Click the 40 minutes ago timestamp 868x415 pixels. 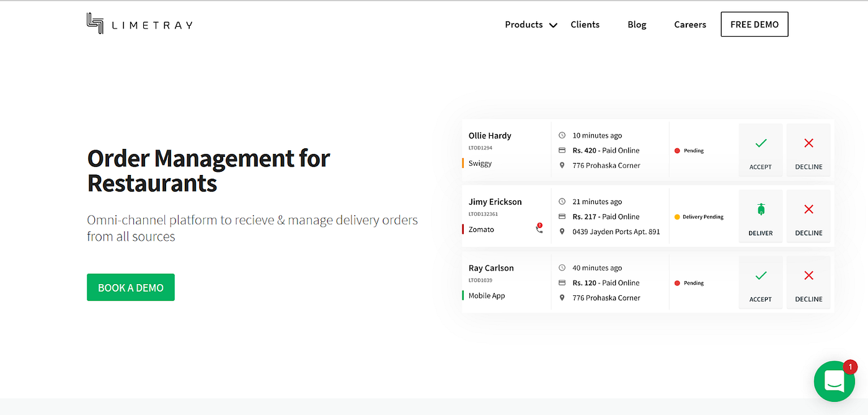coord(597,268)
